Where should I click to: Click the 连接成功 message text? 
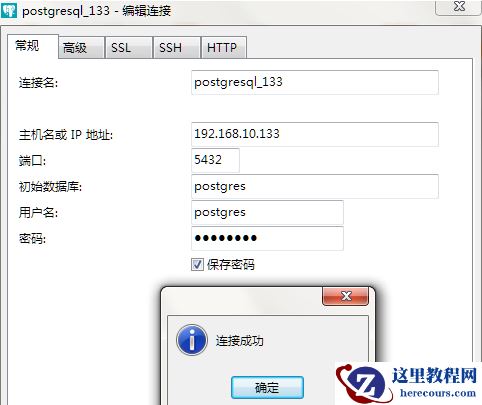click(x=239, y=341)
